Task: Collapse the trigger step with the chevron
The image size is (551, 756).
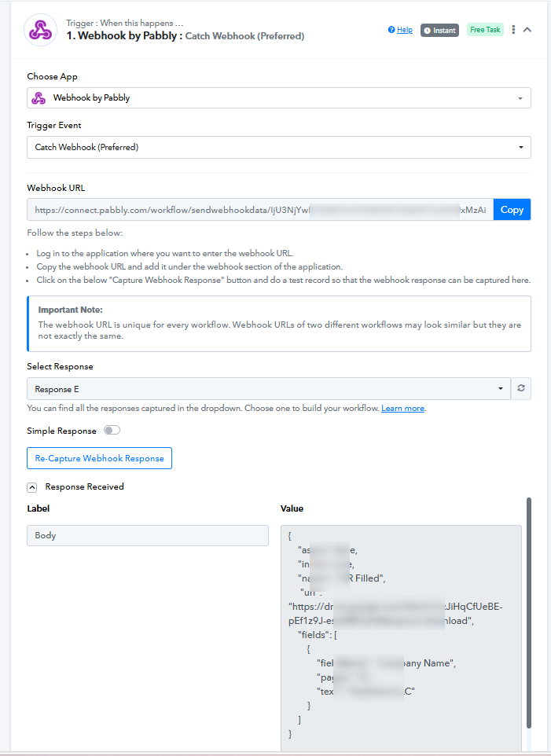Action: click(x=527, y=30)
